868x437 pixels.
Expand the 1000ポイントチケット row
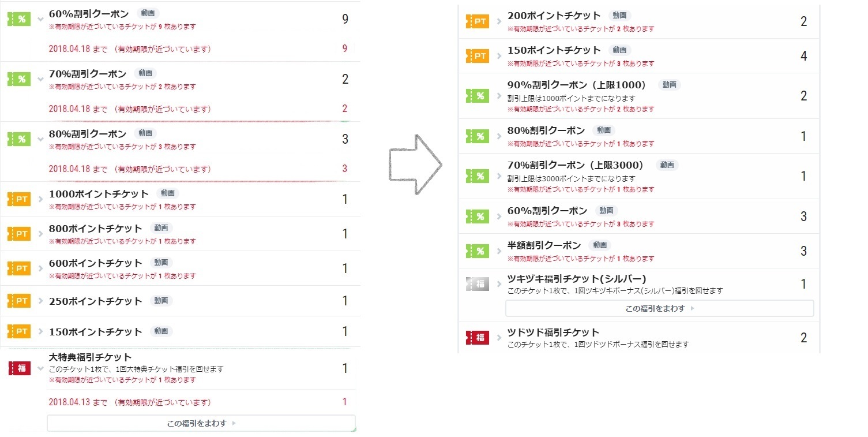(40, 200)
